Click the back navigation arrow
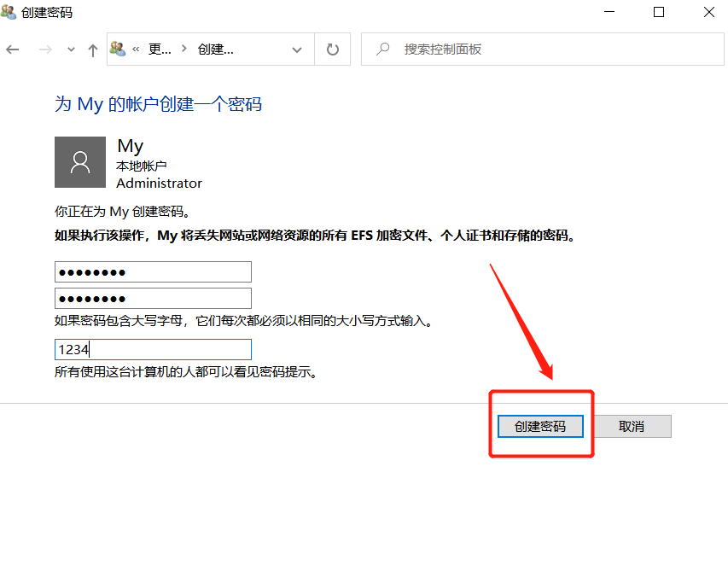The height and width of the screenshot is (577, 728). coord(12,49)
